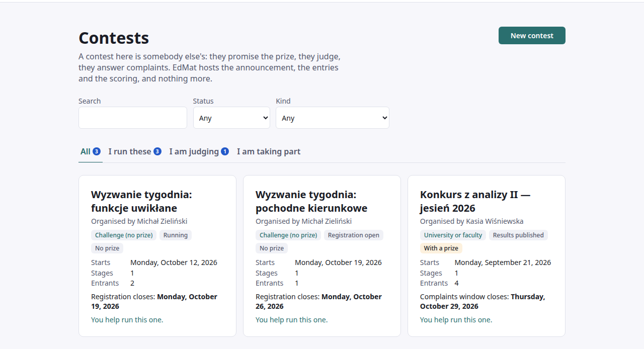Viewport: 644px width, 349px height.
Task: Click the New contest button
Action: coord(532,36)
